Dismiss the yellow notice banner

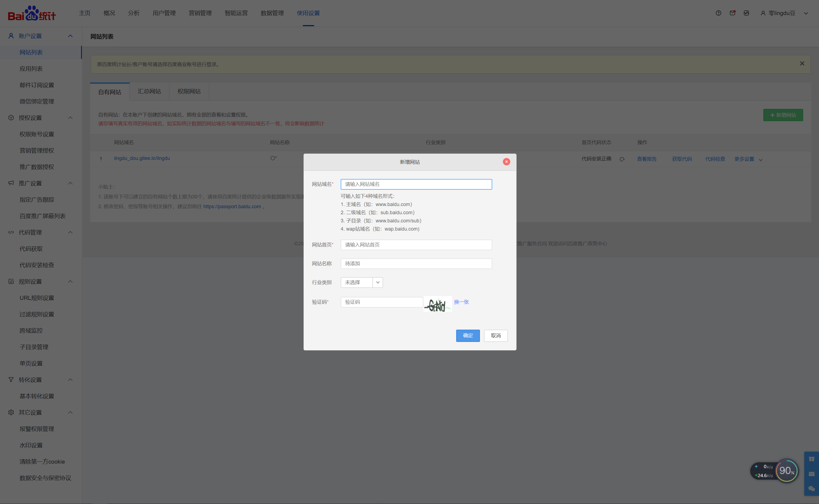tap(802, 64)
